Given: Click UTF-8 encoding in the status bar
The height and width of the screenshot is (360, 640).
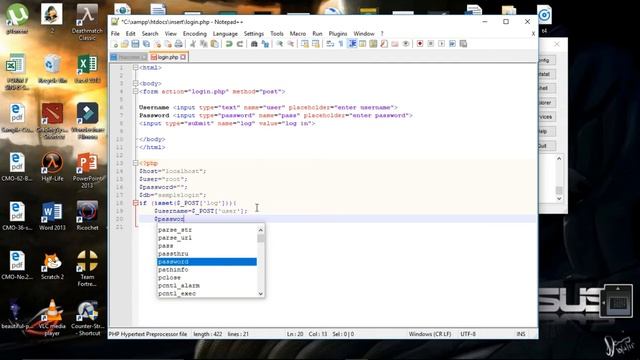Looking at the screenshot, I should click(468, 334).
